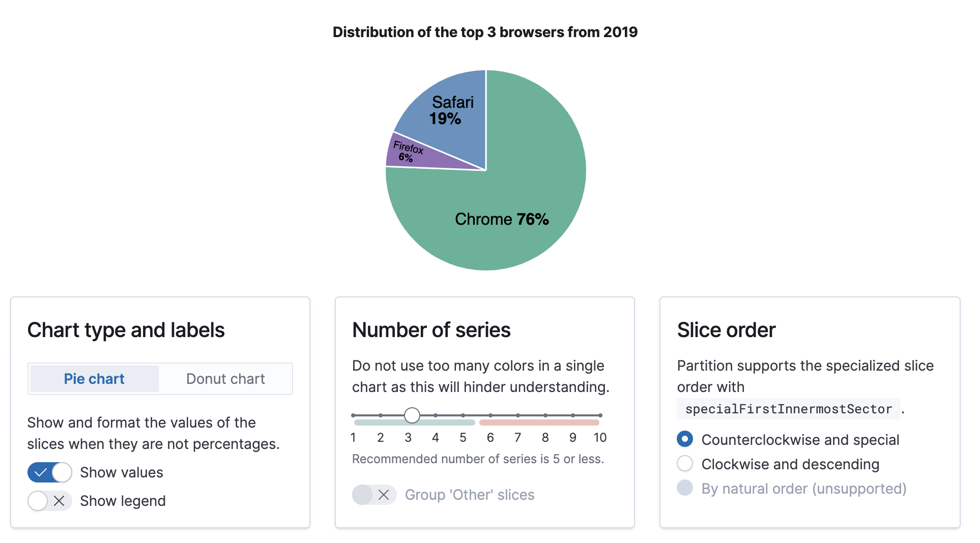
Task: Toggle Group 'Other' slices switch
Action: pyautogui.click(x=374, y=495)
